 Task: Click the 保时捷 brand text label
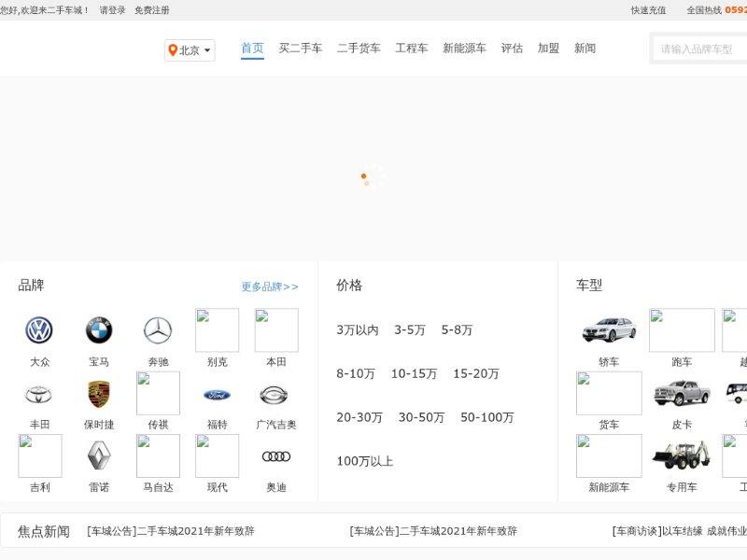[99, 425]
